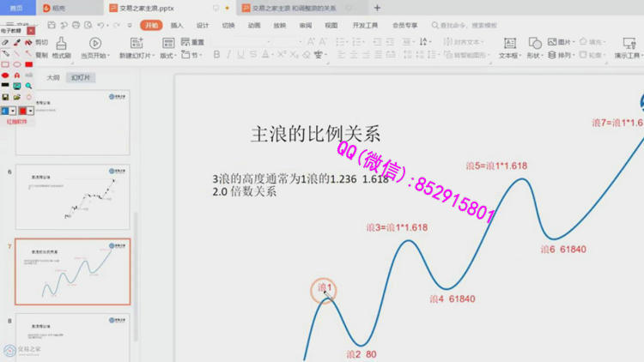Click the red color swatch in annotation palette
This screenshot has width=644, height=362.
coord(23,111)
